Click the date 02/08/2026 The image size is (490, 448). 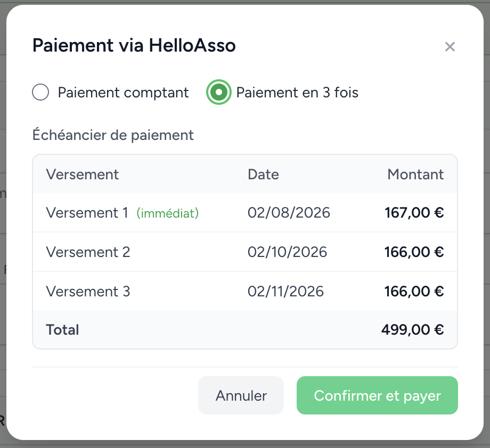pyautogui.click(x=289, y=213)
